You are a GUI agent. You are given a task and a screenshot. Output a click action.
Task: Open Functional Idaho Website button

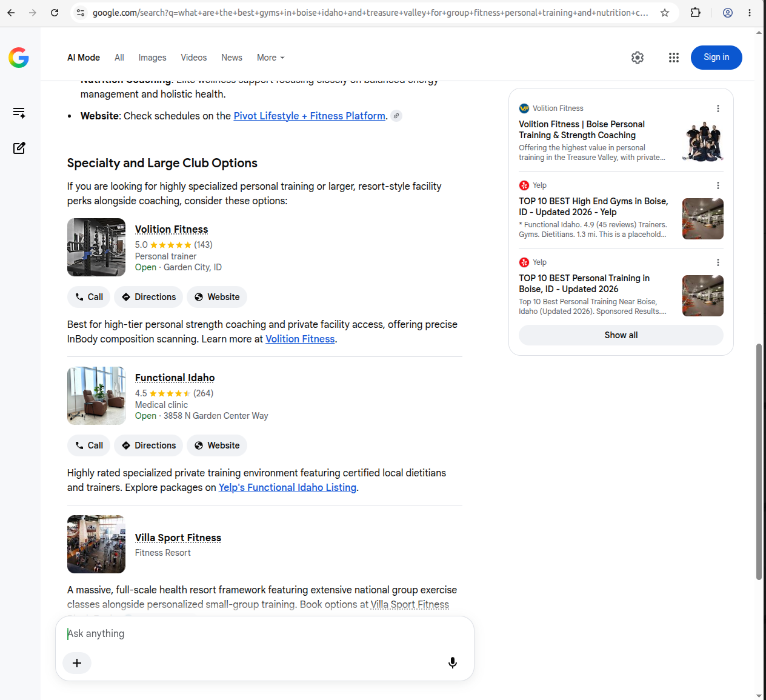pyautogui.click(x=217, y=445)
